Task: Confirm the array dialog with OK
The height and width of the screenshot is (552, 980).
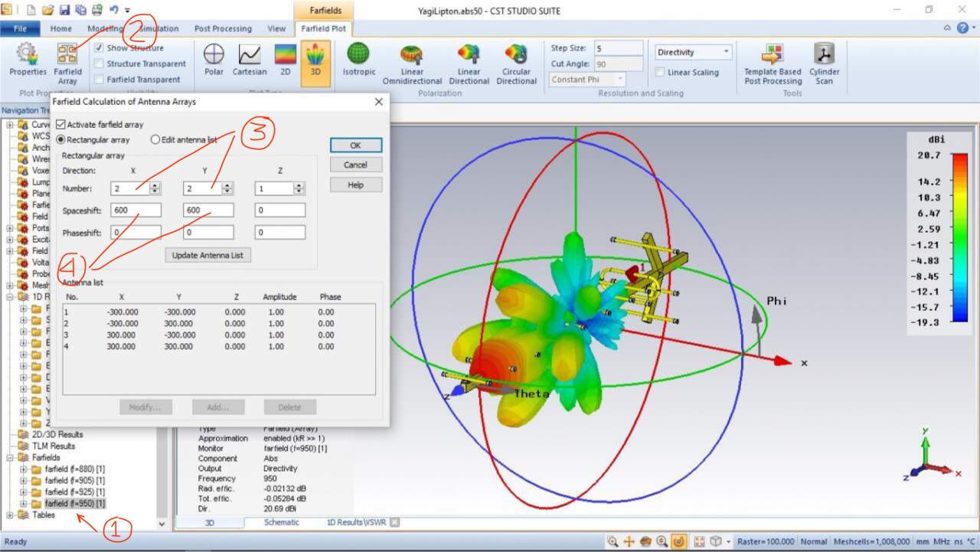Action: (x=355, y=145)
